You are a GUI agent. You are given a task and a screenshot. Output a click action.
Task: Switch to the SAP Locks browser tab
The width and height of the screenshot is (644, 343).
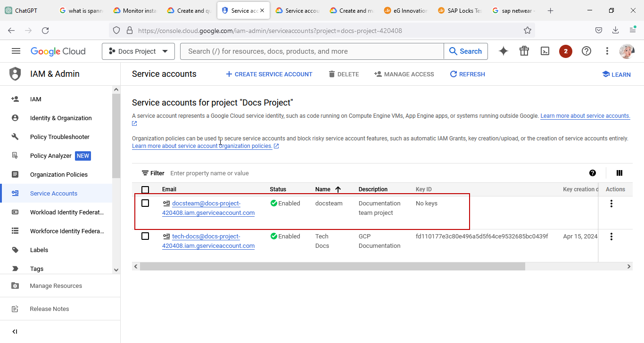click(x=460, y=10)
